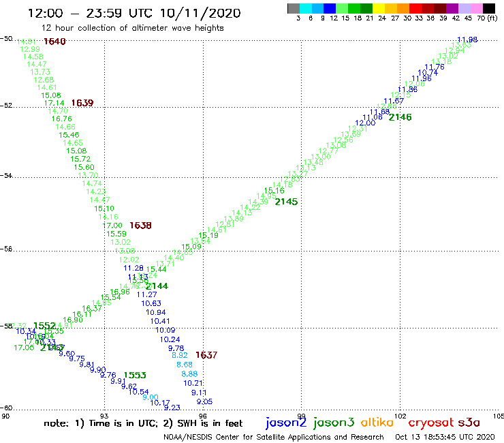Select the 11.28 wave height value
Viewport: 504px width, 443px height.
[x=133, y=268]
